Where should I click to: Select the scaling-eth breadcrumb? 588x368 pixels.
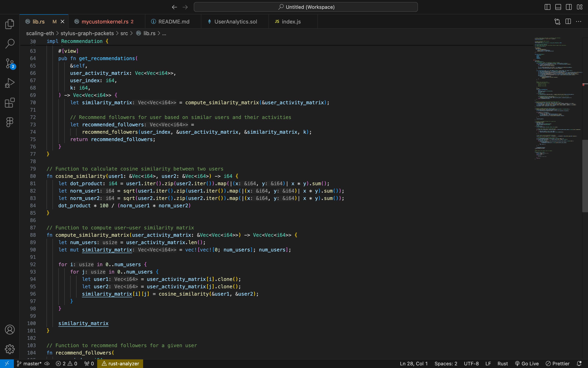coord(40,33)
